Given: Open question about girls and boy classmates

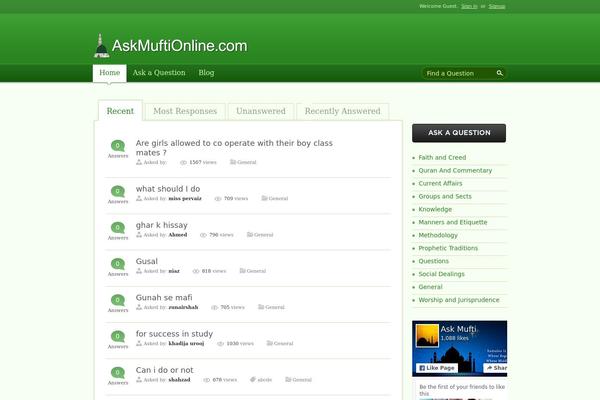Looking at the screenshot, I should pyautogui.click(x=234, y=148).
